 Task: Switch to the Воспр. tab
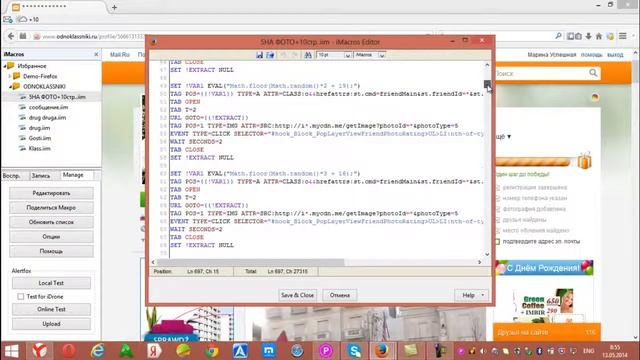pos(12,176)
